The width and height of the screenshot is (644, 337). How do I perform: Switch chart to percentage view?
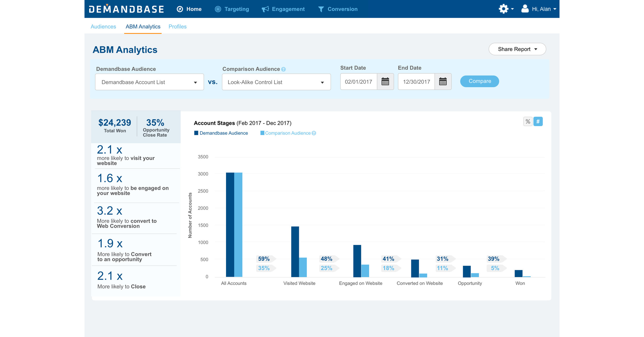528,121
